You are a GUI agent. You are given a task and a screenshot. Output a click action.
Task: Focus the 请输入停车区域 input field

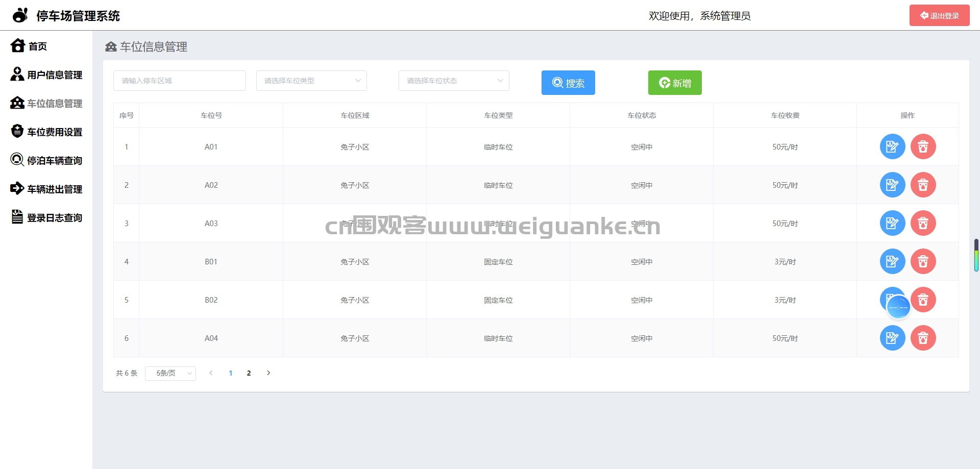coord(180,81)
